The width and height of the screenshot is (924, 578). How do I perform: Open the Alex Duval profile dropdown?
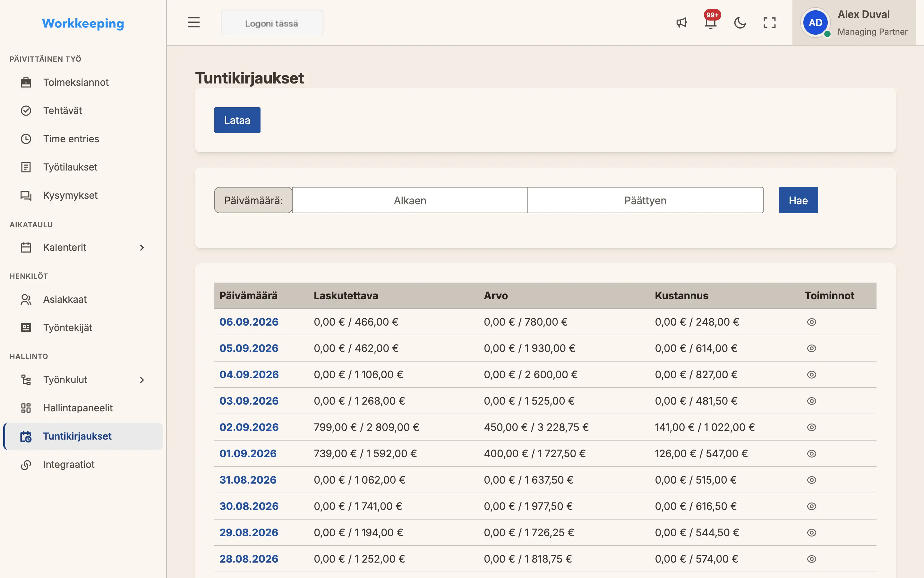coord(854,22)
